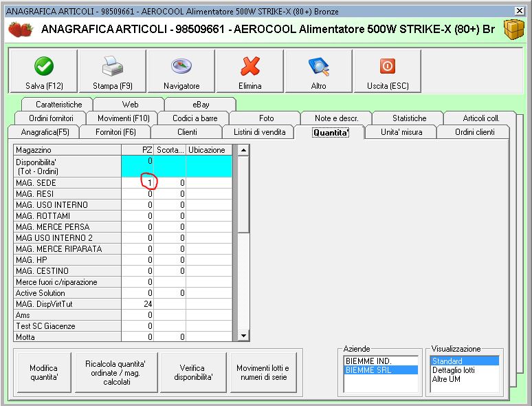
Task: Switch to Ordini fornitori tab
Action: pyautogui.click(x=51, y=118)
